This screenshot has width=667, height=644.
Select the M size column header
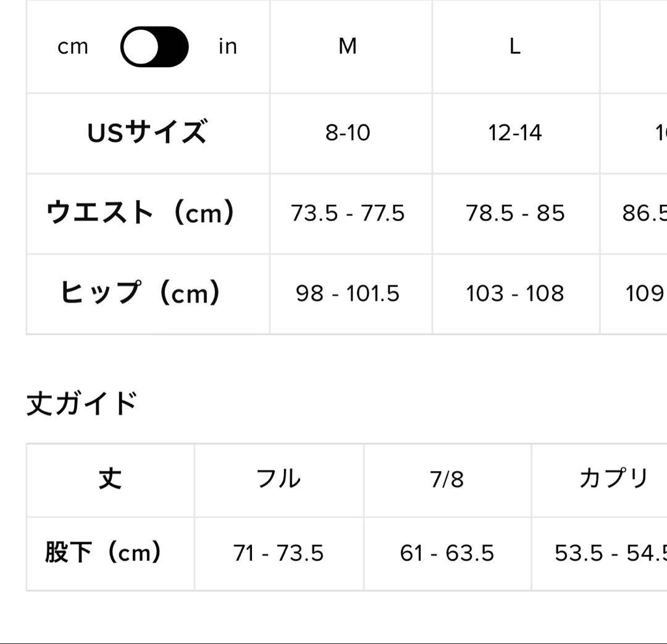(349, 46)
